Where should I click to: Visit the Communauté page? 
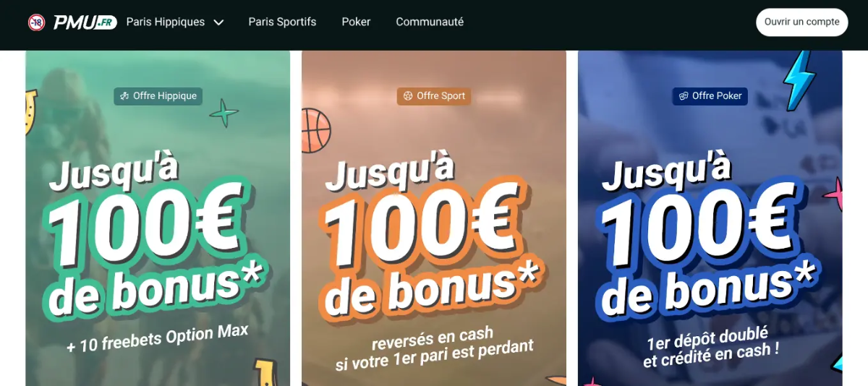(430, 22)
